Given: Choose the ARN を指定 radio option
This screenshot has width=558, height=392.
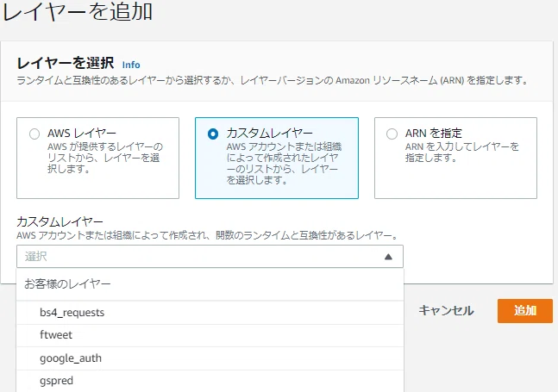Looking at the screenshot, I should pyautogui.click(x=392, y=134).
